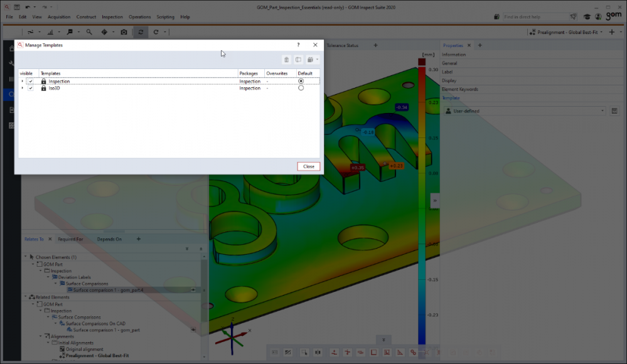Expand the Iso3D template row

coord(23,88)
